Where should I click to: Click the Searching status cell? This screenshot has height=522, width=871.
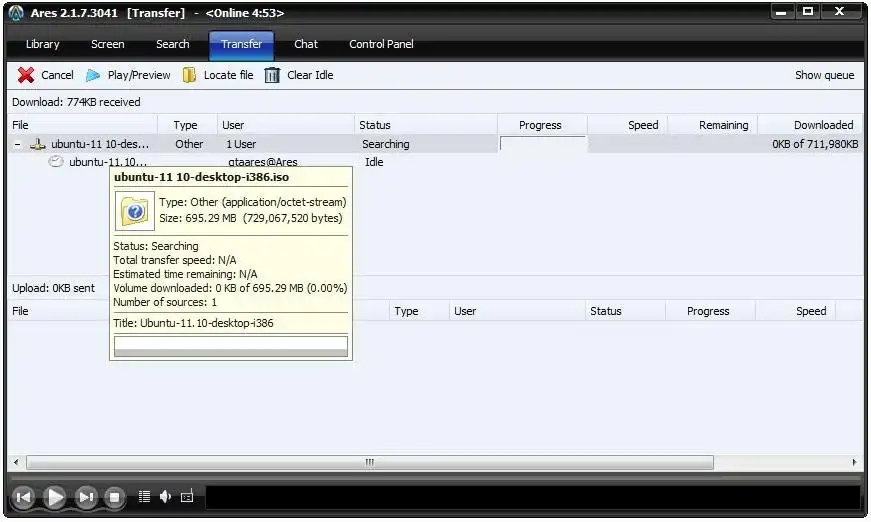pyautogui.click(x=386, y=144)
